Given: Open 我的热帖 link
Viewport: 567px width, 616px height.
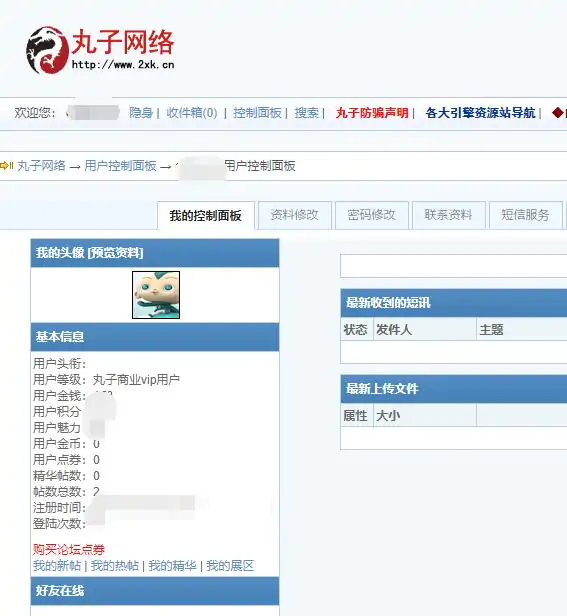Looking at the screenshot, I should [x=115, y=566].
